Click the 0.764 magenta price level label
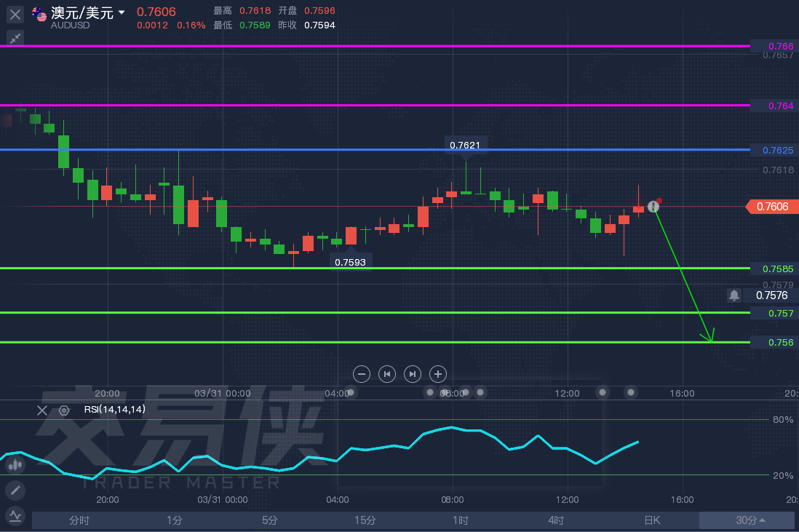Screen dimensions: 799x532 click(x=774, y=106)
